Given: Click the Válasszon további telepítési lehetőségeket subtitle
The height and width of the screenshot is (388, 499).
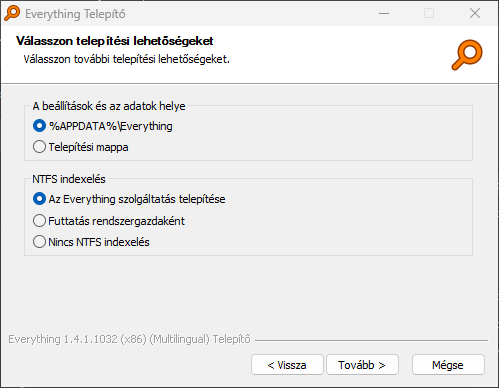Looking at the screenshot, I should pos(127,59).
